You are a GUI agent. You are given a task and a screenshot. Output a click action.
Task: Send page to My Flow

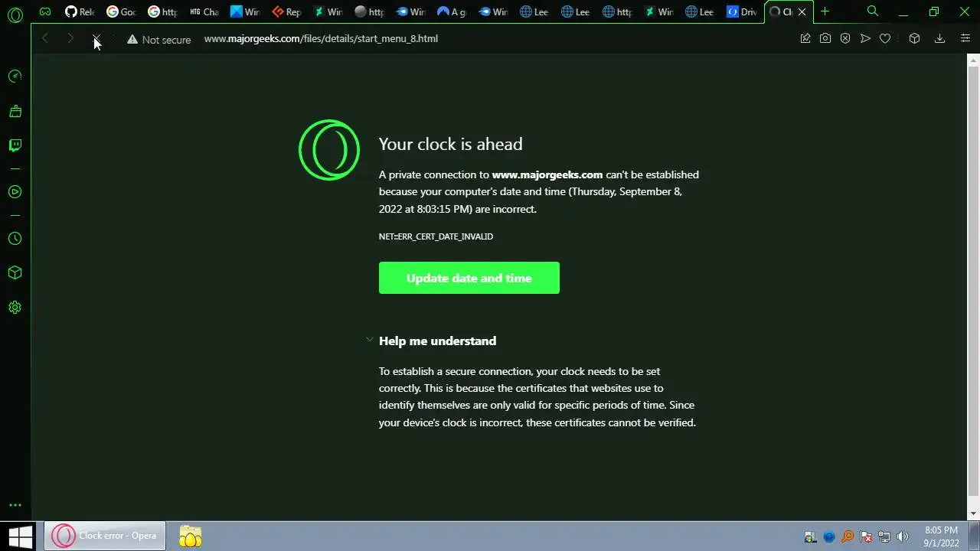pyautogui.click(x=865, y=38)
